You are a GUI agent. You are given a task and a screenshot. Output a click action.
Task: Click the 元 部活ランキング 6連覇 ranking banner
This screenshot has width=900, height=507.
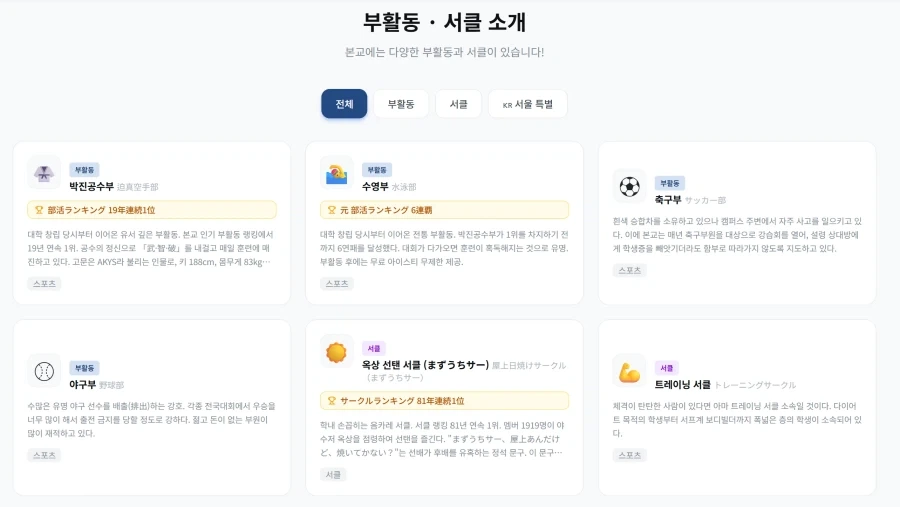(x=444, y=210)
